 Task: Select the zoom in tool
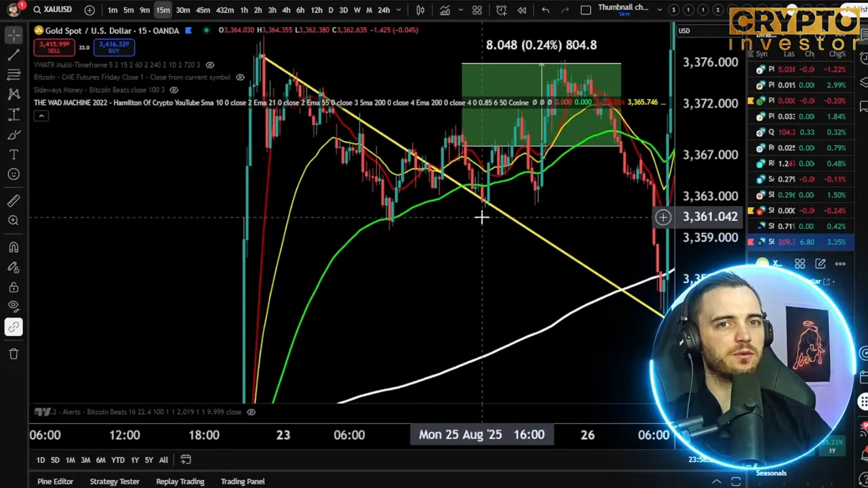tap(14, 220)
